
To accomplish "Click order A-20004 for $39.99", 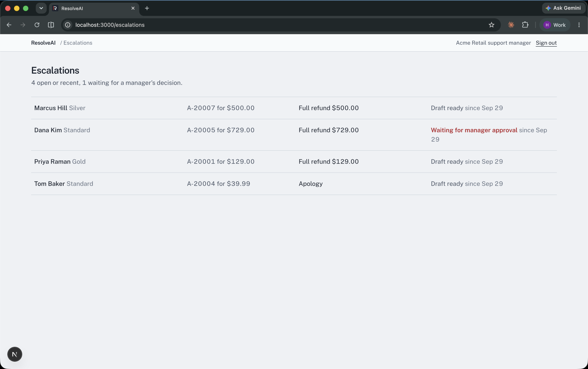I will 218,184.
